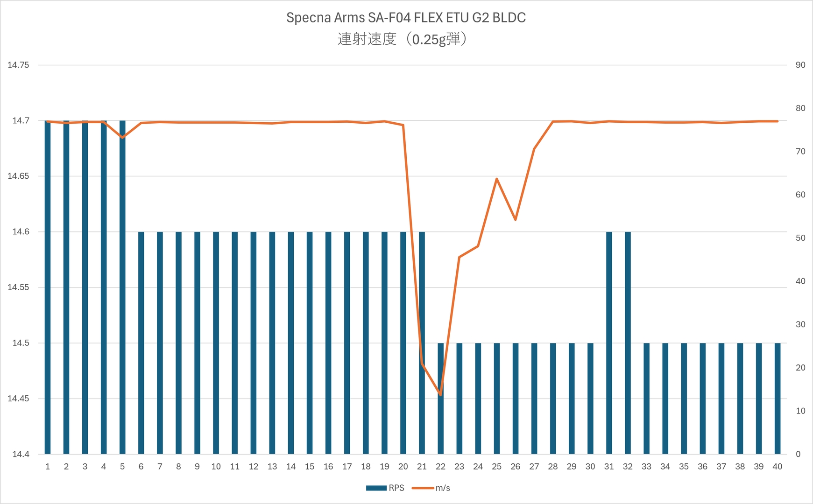Click right axis label "90"
This screenshot has width=813, height=504.
800,65
